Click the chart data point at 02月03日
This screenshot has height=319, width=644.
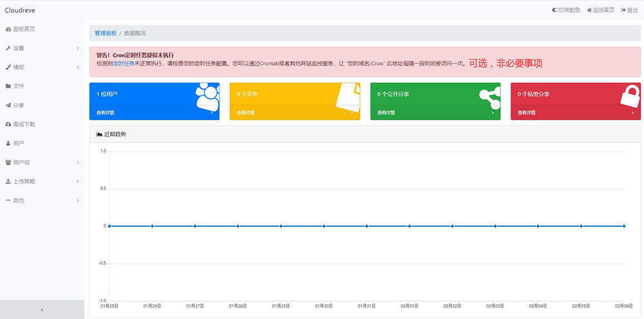495,226
